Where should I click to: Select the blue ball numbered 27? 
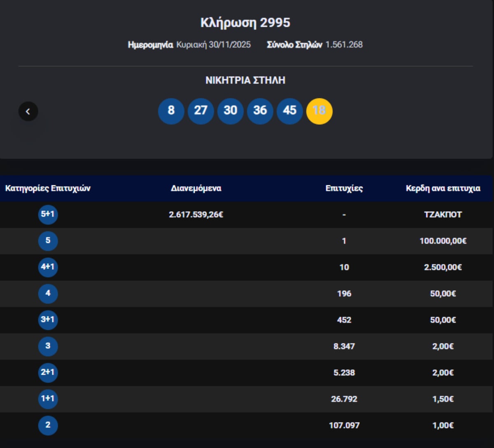pos(201,111)
